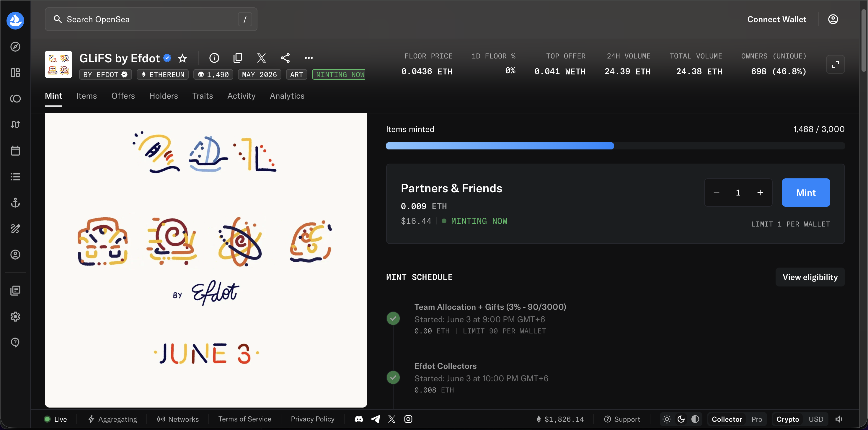Share the GLiFS collection
This screenshot has height=430, width=868.
click(285, 58)
